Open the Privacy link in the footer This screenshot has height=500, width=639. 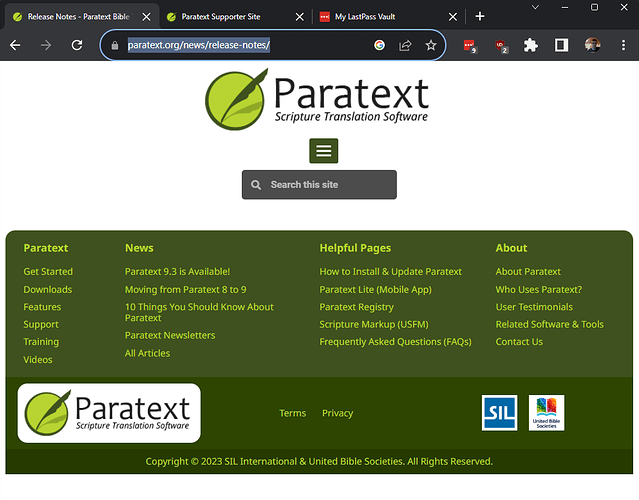click(x=337, y=413)
